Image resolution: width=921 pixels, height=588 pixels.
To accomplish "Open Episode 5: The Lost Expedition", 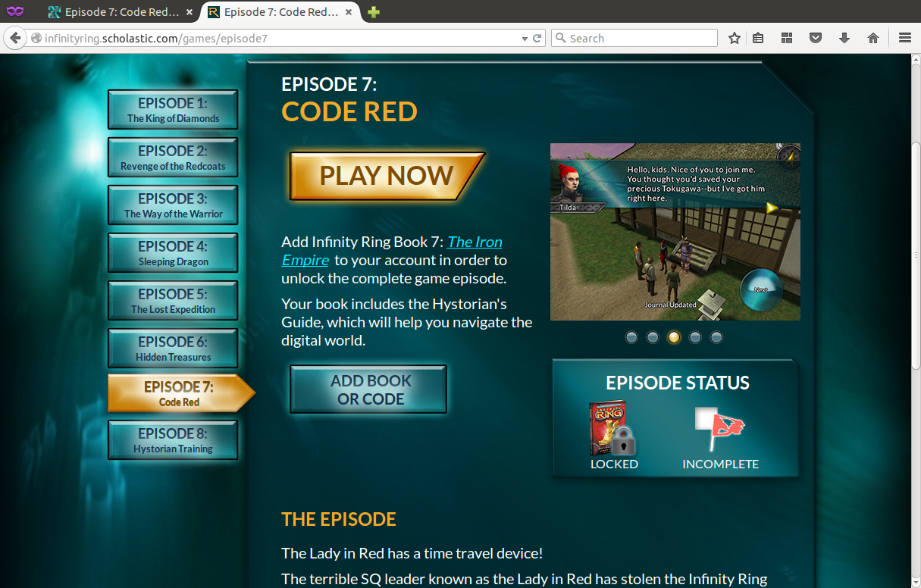I will [173, 301].
